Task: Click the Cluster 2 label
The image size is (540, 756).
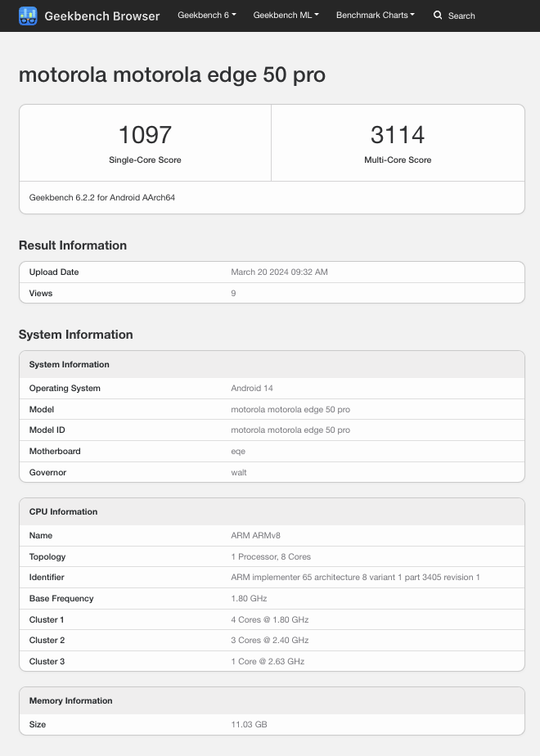Action: (x=47, y=641)
